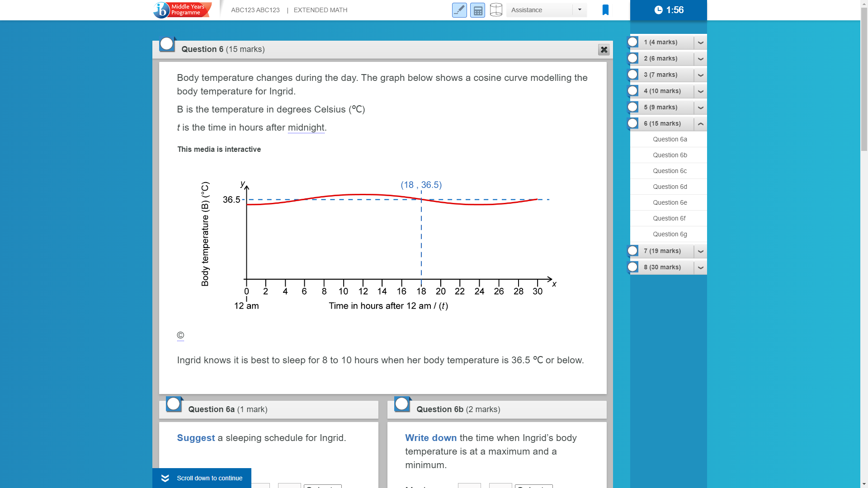The height and width of the screenshot is (488, 868).
Task: Click the page vertical scrollbar thumb
Action: (864, 80)
